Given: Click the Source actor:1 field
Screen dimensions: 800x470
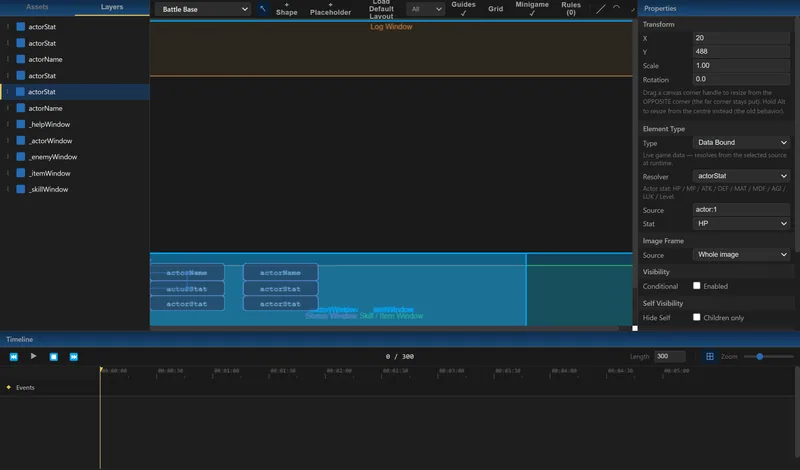Looking at the screenshot, I should coord(741,210).
